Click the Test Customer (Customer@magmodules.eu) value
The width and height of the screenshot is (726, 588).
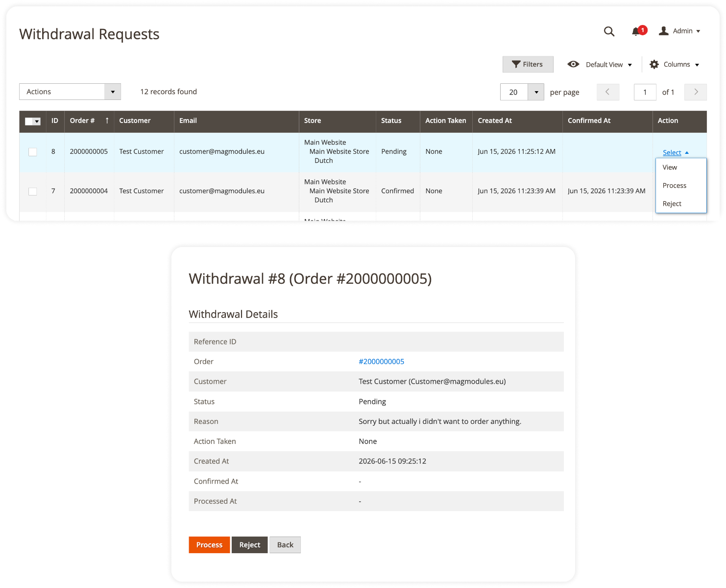coord(432,382)
